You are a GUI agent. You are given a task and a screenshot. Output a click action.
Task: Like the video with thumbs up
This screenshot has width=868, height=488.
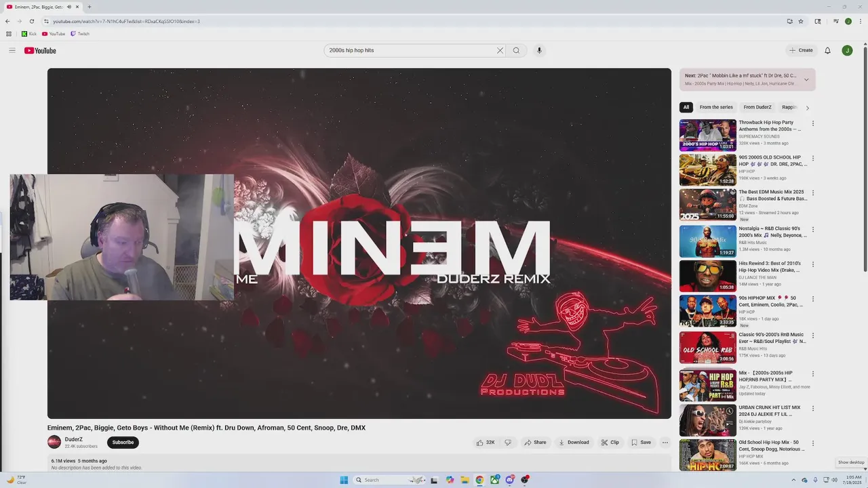pos(486,443)
